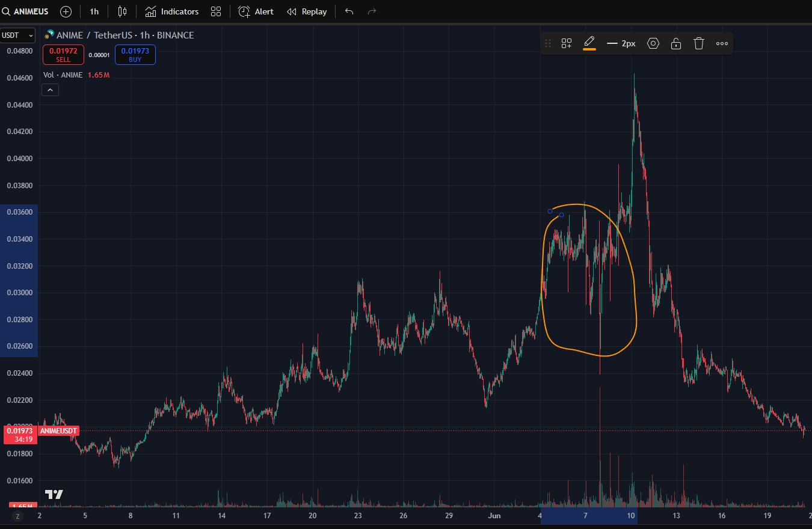Click the 14 date on the time axis
Viewport: 812px width, 529px height.
click(x=222, y=516)
